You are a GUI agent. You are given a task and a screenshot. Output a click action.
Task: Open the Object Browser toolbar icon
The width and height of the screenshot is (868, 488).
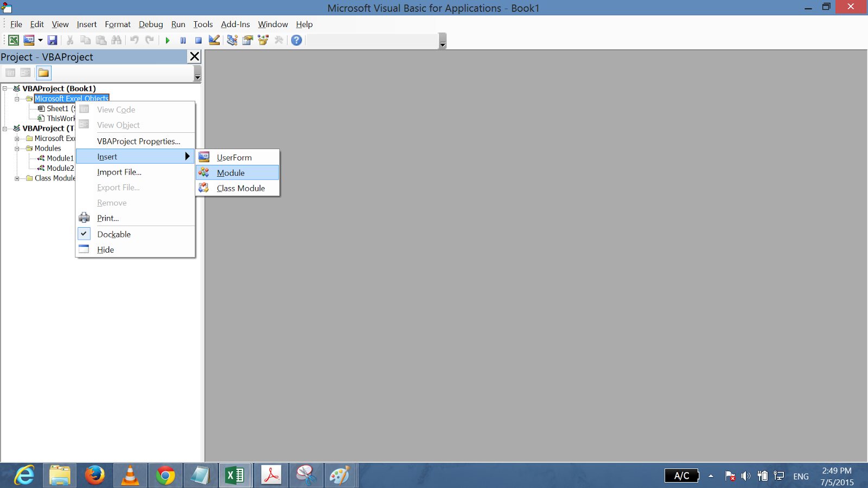264,40
